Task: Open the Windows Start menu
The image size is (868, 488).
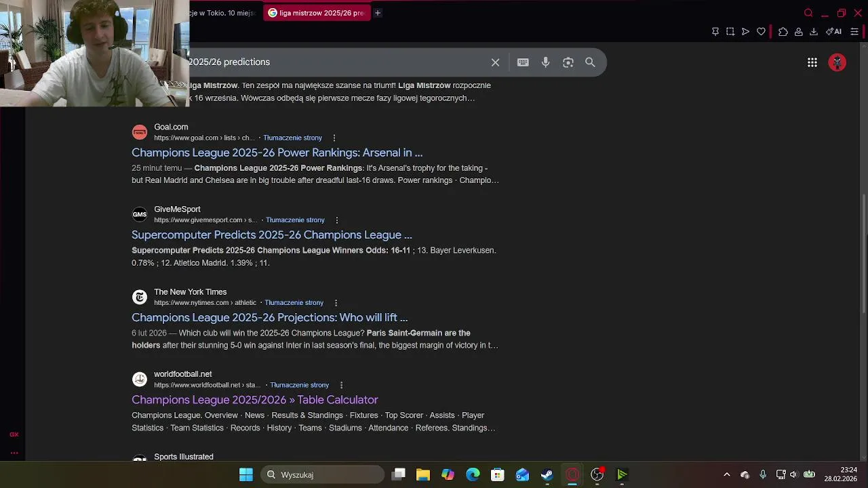Action: [246, 474]
